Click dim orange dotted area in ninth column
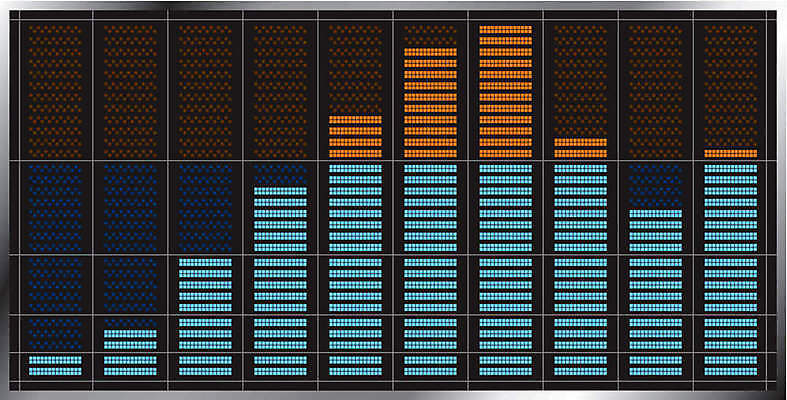Viewport: 787px width, 400px height. 655,91
